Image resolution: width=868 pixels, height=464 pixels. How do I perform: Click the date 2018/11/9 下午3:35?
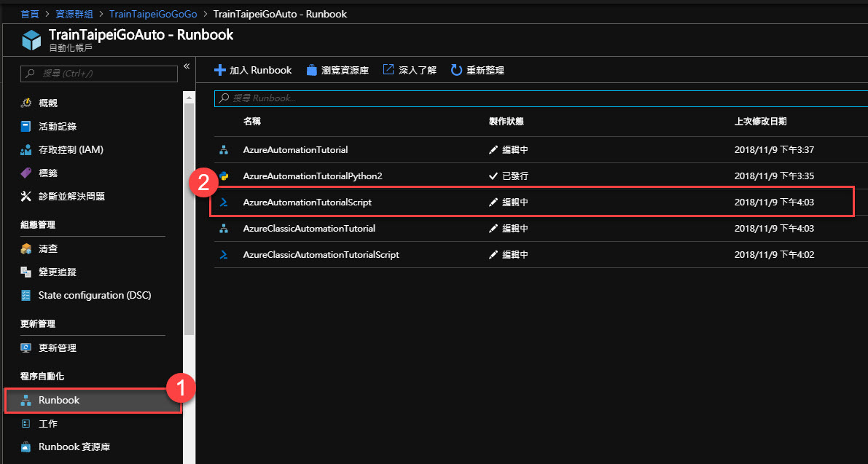(774, 176)
